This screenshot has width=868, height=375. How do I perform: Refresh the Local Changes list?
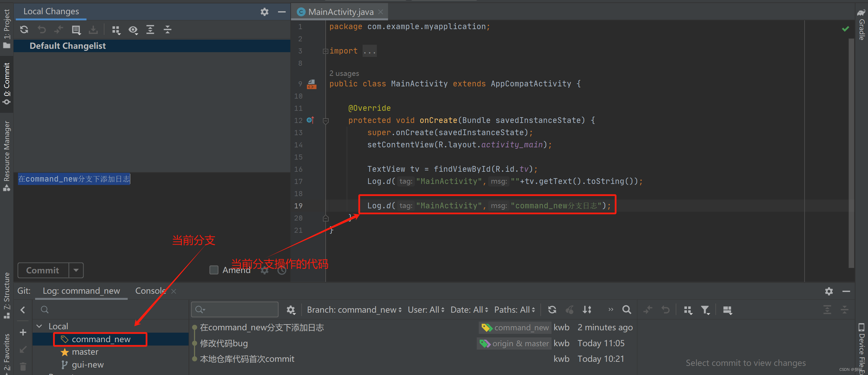tap(24, 30)
